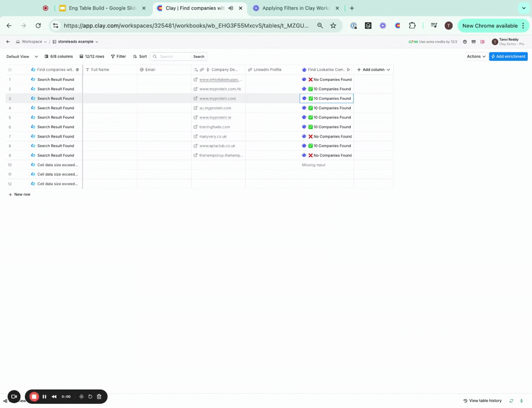Open external link icon for www.myprotein.com.hk
This screenshot has width=532, height=408.
[x=195, y=89]
